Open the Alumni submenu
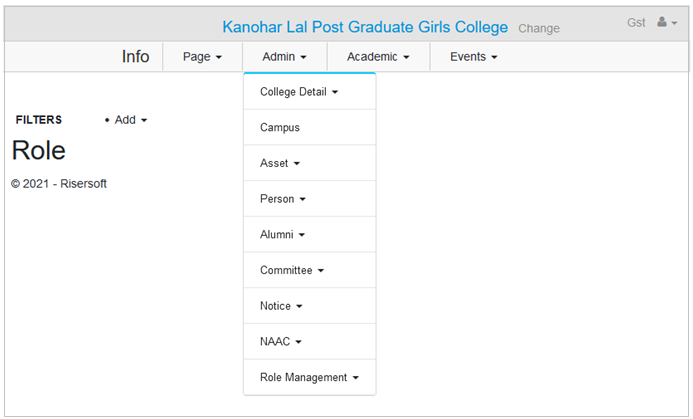693x419 pixels. point(309,235)
